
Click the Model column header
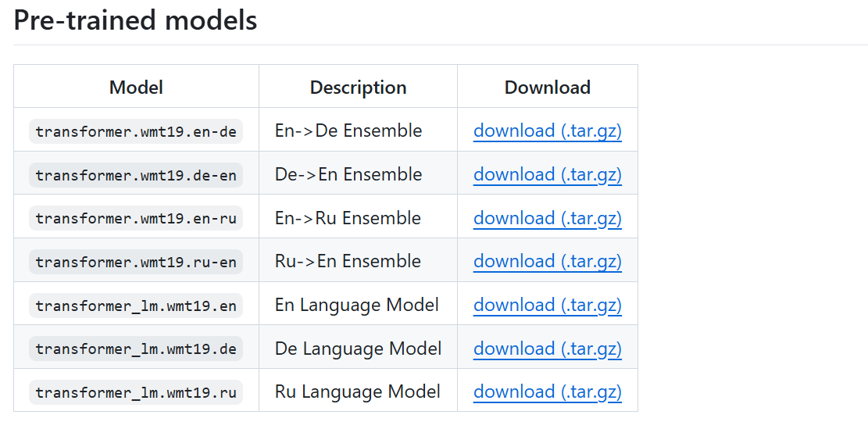click(x=136, y=88)
